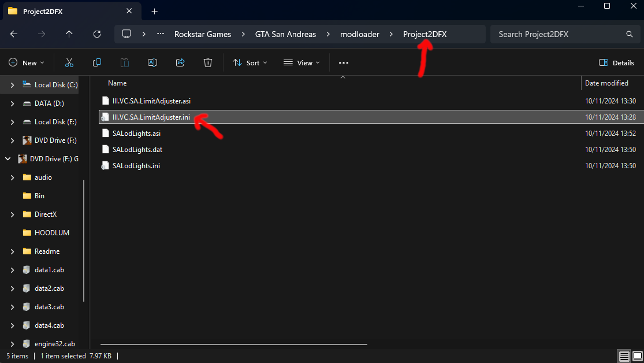This screenshot has height=363, width=644.
Task: Sort by the Date modified column header
Action: [606, 83]
